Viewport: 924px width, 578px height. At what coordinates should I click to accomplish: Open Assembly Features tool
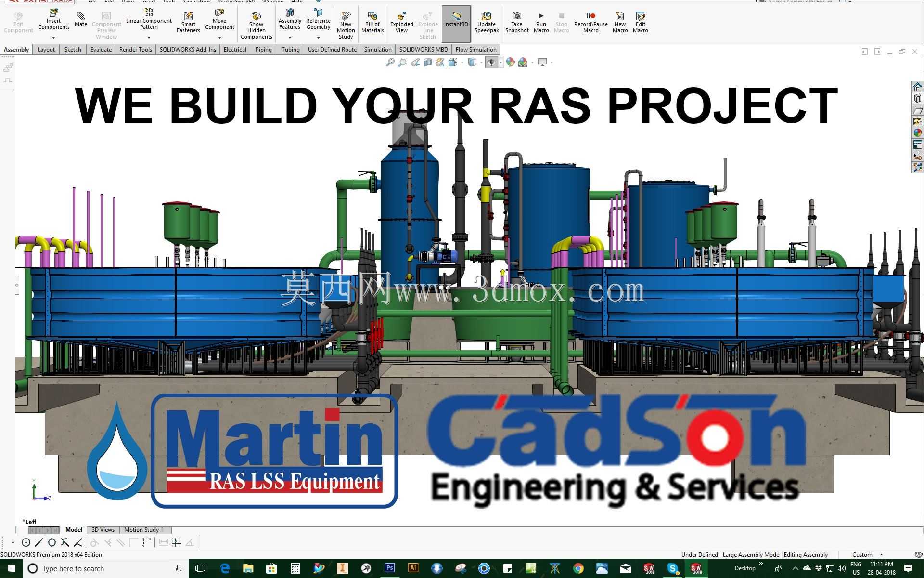tap(290, 19)
